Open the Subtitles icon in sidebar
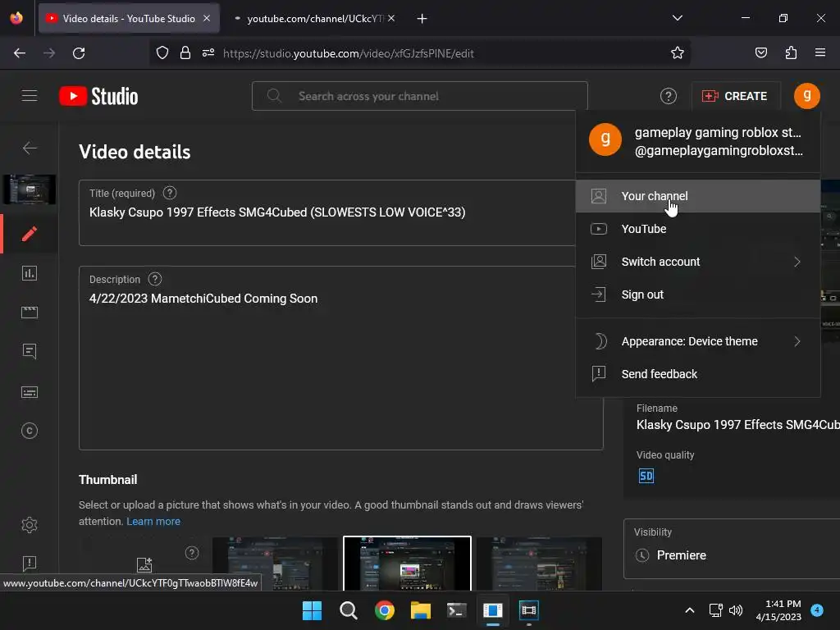The image size is (840, 630). click(30, 392)
